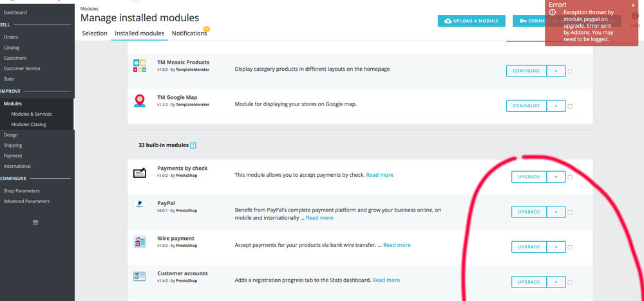The width and height of the screenshot is (644, 301).
Task: Open Read more link for Wire payment
Action: [397, 245]
